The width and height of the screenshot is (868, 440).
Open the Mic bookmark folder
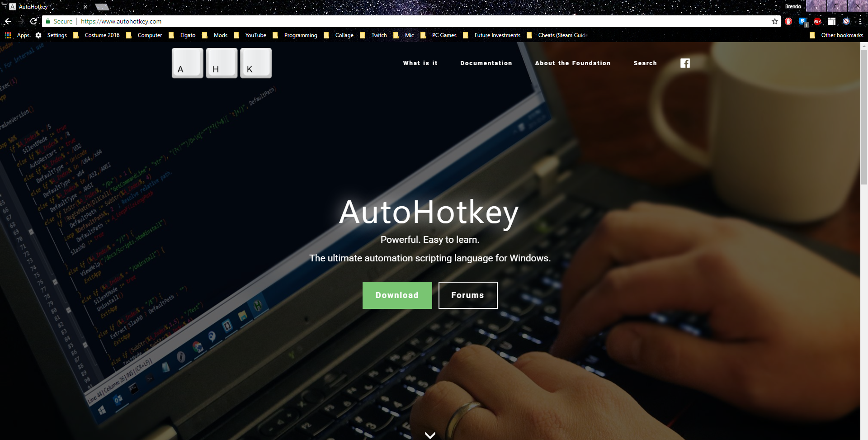point(404,35)
